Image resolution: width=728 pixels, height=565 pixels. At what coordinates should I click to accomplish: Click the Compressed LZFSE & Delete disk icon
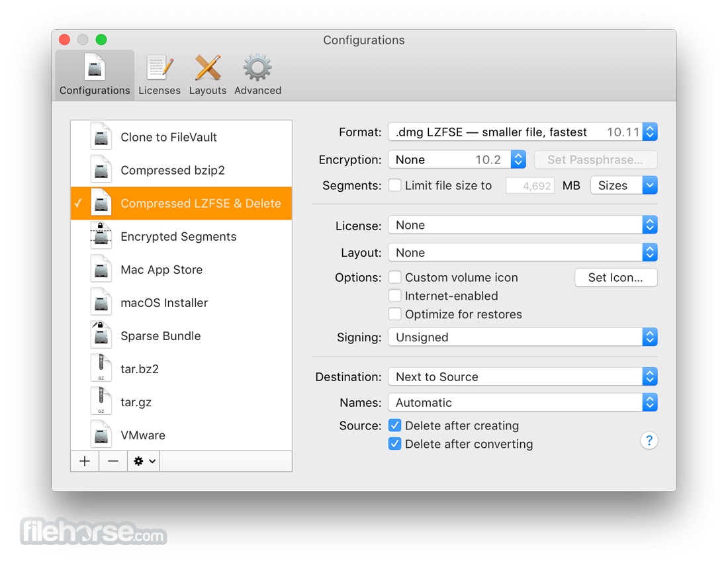[101, 203]
